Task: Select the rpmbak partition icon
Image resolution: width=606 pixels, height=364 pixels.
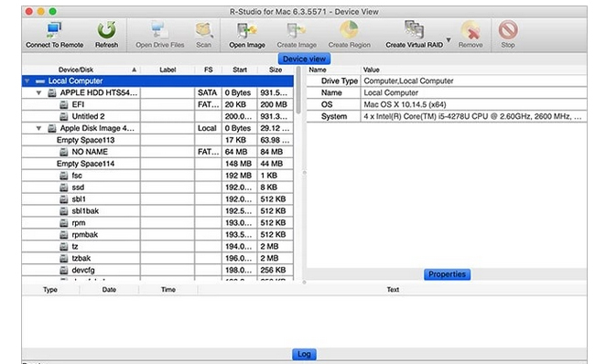Action: 64,235
